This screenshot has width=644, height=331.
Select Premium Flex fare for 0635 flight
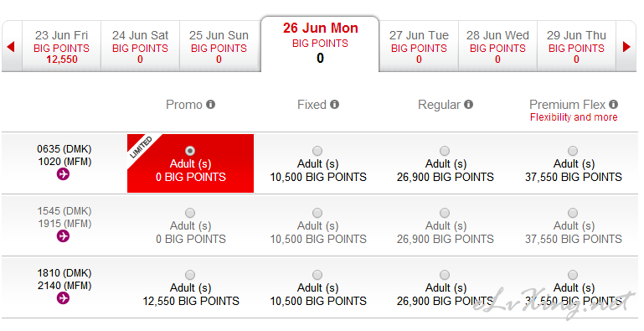(x=573, y=151)
